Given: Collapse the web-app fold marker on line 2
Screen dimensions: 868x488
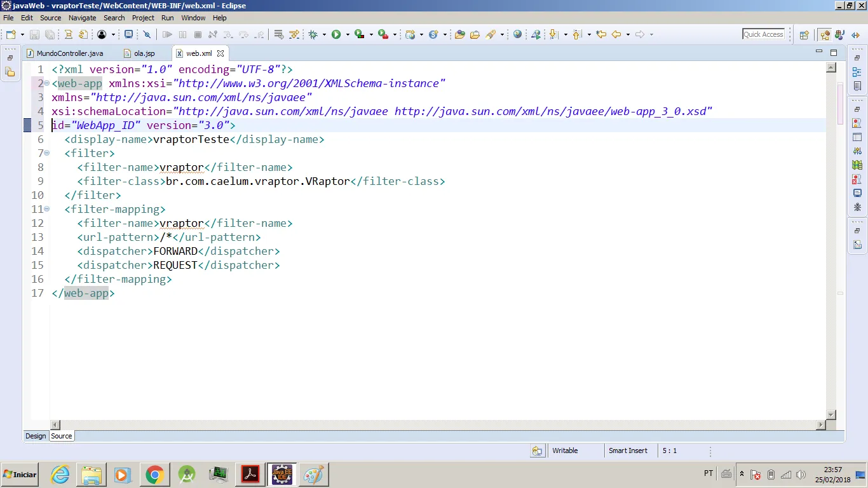Looking at the screenshot, I should 47,83.
